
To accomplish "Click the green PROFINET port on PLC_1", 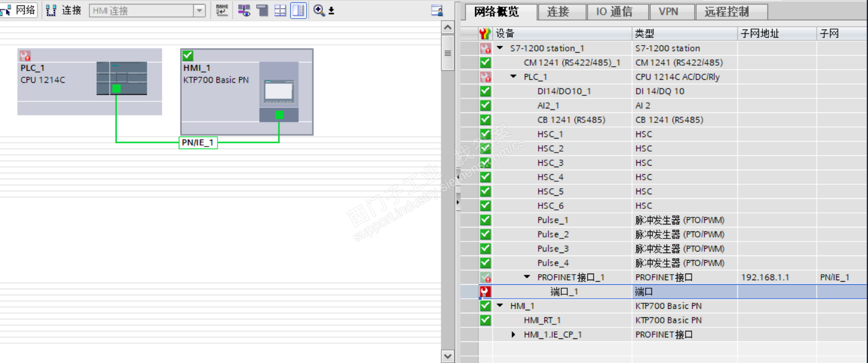I will click(117, 89).
